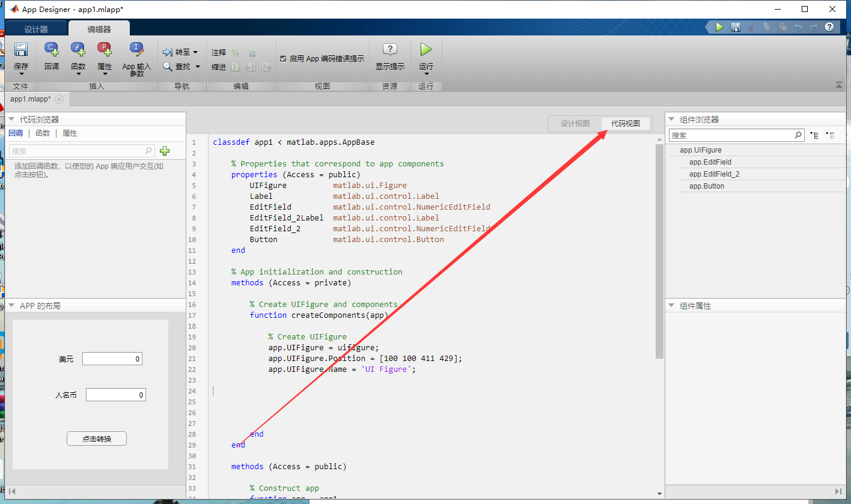This screenshot has width=851, height=504.
Task: Select the app1.mlapp* document tab
Action: 31,99
